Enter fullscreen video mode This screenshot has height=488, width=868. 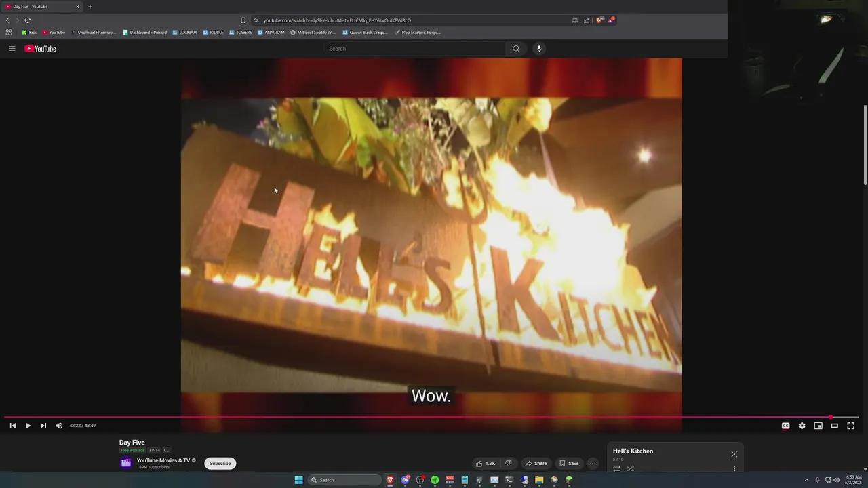pyautogui.click(x=850, y=426)
